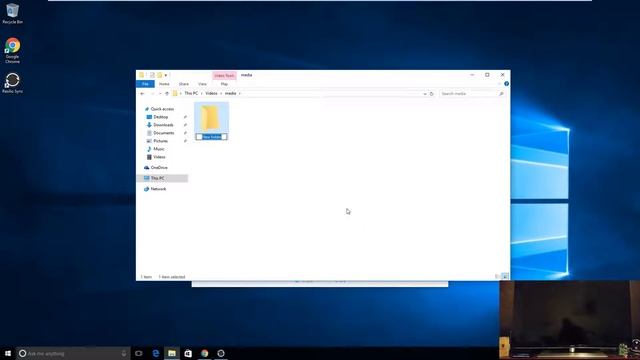Select Quick access in navigation pane

(x=162, y=109)
